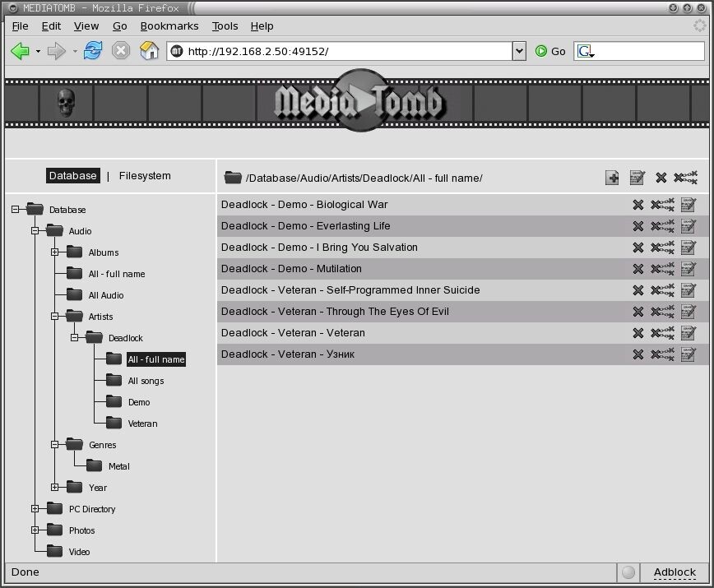Remove the Veteran - Узник item
This screenshot has height=588, width=714.
pyautogui.click(x=638, y=354)
